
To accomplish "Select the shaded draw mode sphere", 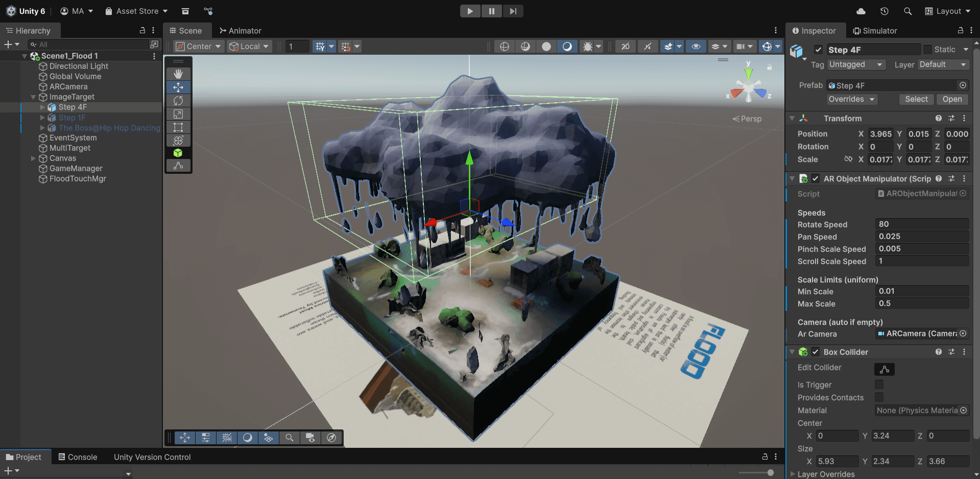I will point(546,47).
